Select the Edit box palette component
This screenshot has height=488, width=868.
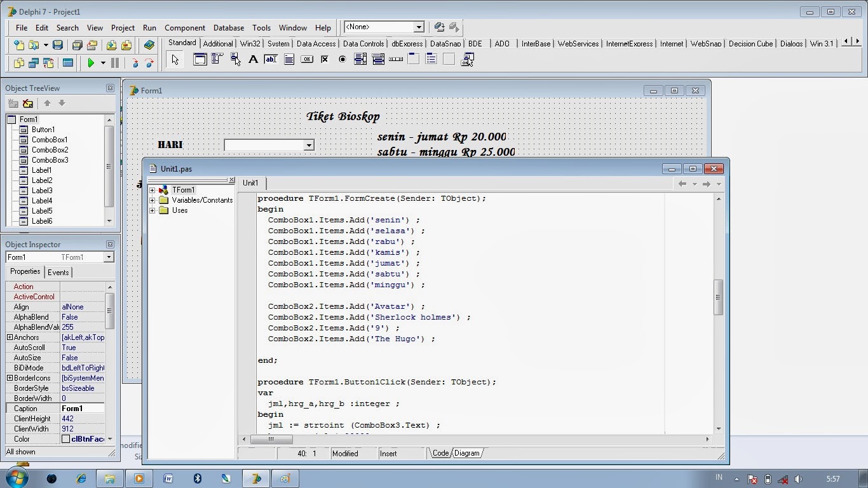tap(271, 60)
